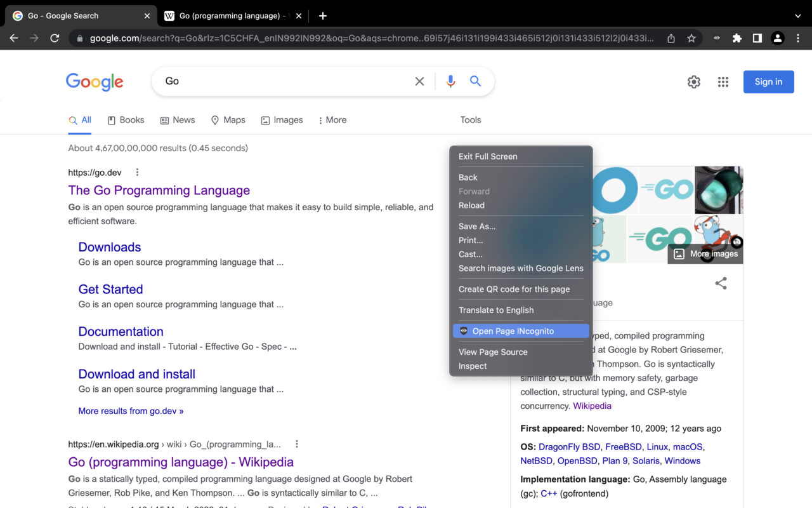Screen dimensions: 812x508
Task: Open The Go Programming Language result
Action: 159,190
